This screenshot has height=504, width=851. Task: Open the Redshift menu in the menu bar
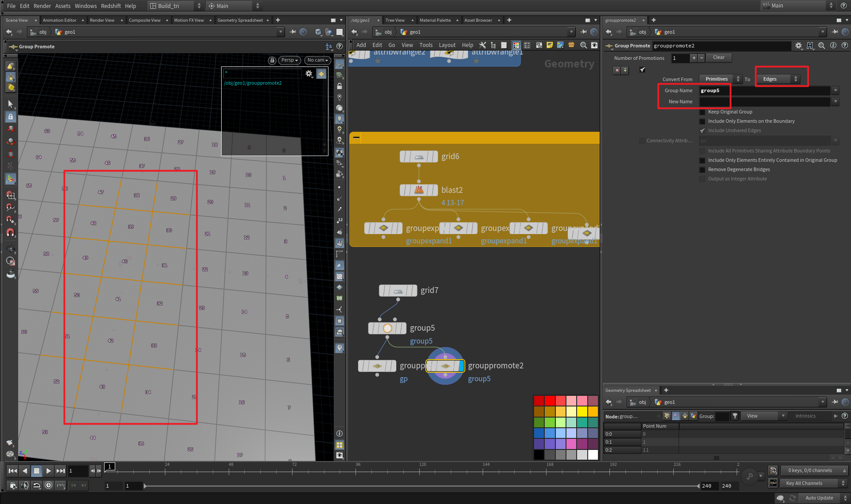(x=111, y=6)
